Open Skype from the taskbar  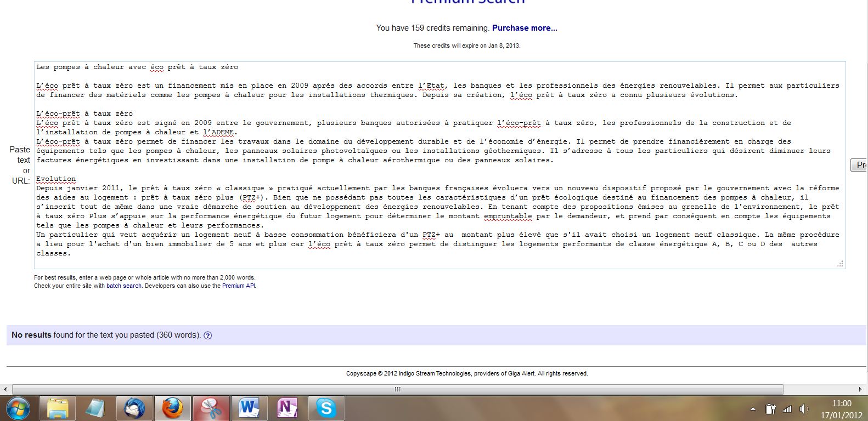tap(326, 408)
